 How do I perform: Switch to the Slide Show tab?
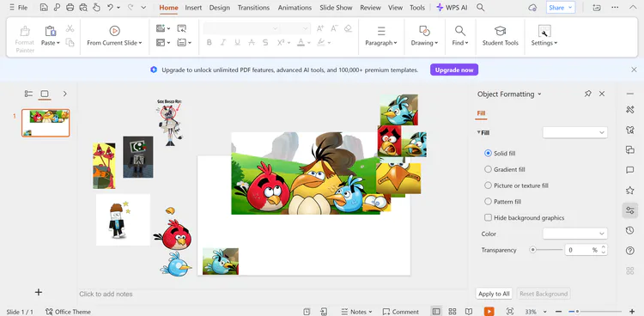tap(336, 8)
